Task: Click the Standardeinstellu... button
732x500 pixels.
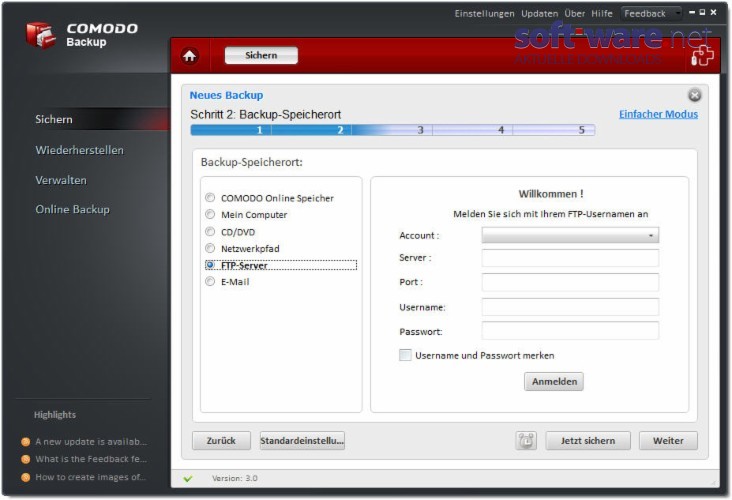Action: click(x=302, y=441)
